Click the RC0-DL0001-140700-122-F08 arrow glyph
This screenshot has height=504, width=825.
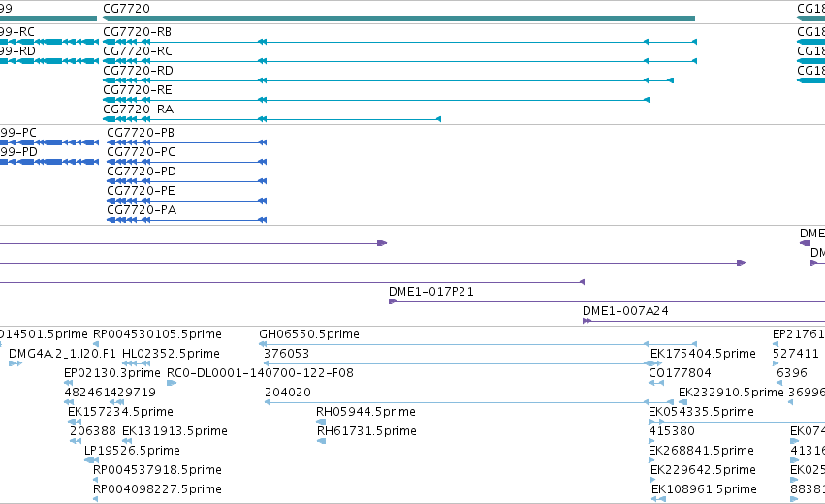171,383
